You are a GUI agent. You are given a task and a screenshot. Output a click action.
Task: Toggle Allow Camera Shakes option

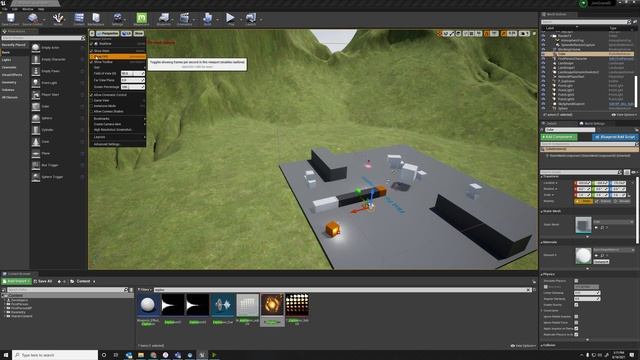118,111
